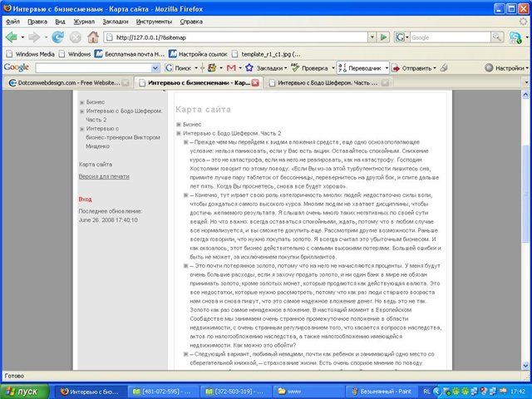Open the Вид menu
The width and height of the screenshot is (532, 399).
[x=60, y=22]
